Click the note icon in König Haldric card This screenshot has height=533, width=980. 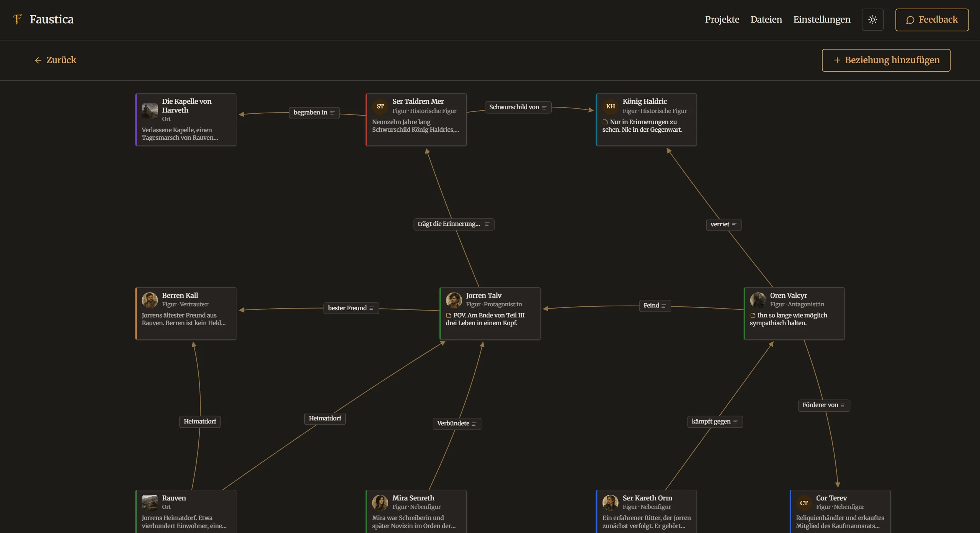pyautogui.click(x=605, y=122)
